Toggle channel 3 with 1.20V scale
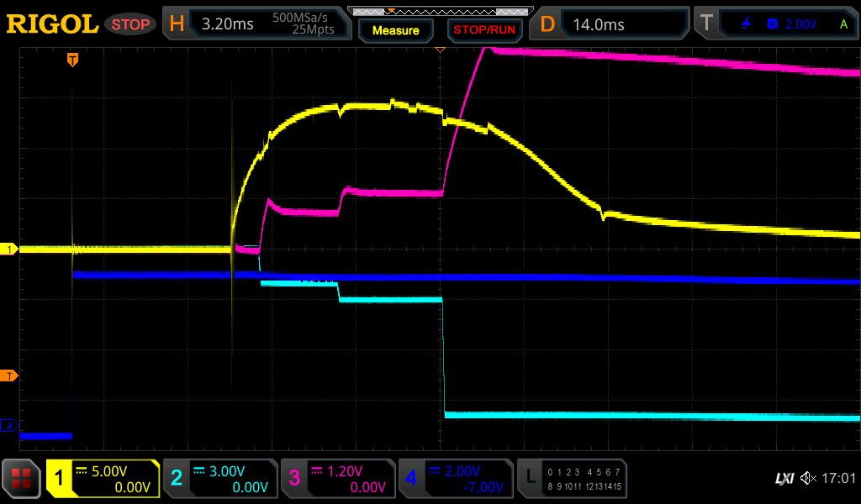The width and height of the screenshot is (861, 504). tap(338, 479)
